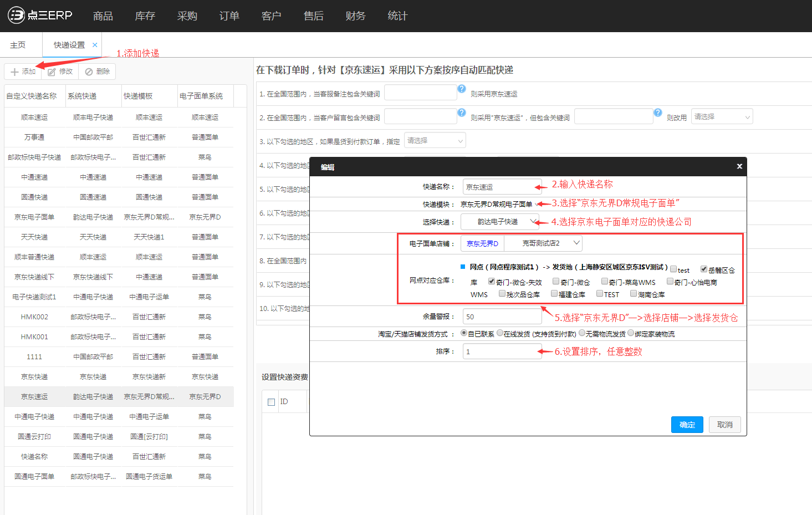Image resolution: width=812 pixels, height=515 pixels.
Task: Click the 京东无界D shop type button
Action: (x=482, y=243)
